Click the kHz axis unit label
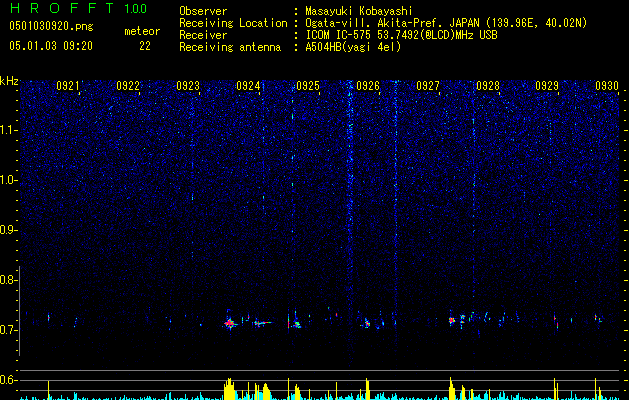 click(9, 81)
